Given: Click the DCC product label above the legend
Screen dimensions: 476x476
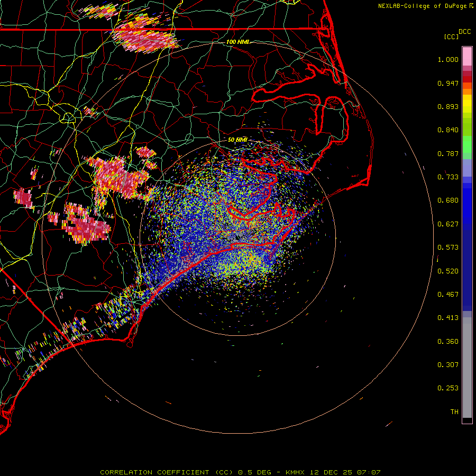Looking at the screenshot, I should click(x=464, y=32).
